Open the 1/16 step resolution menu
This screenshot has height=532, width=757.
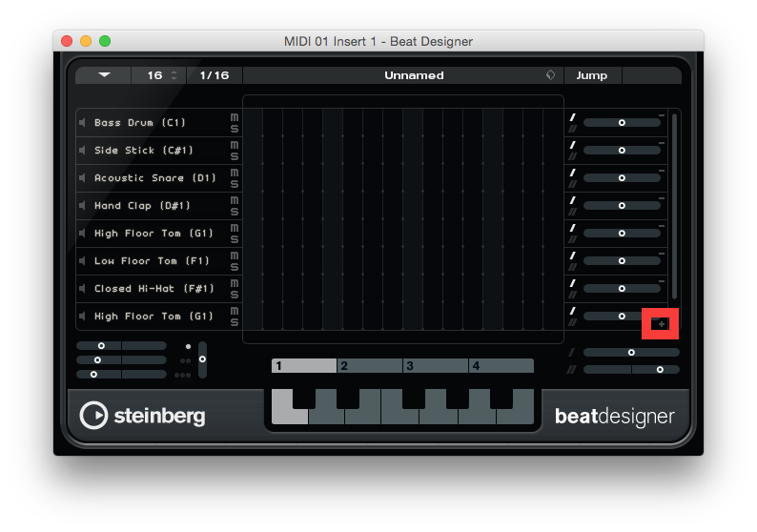click(x=215, y=75)
